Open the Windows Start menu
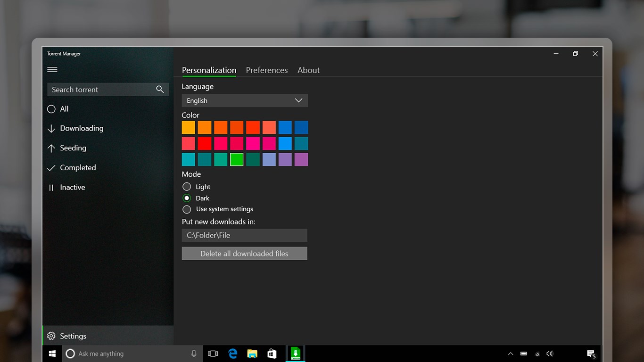 tap(52, 354)
